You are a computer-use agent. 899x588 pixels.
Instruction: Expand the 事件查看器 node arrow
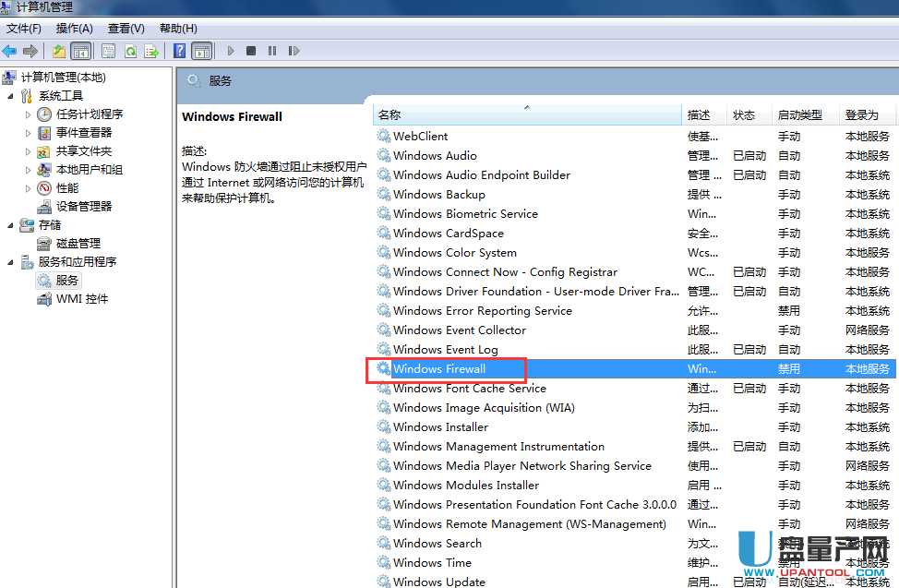[28, 133]
